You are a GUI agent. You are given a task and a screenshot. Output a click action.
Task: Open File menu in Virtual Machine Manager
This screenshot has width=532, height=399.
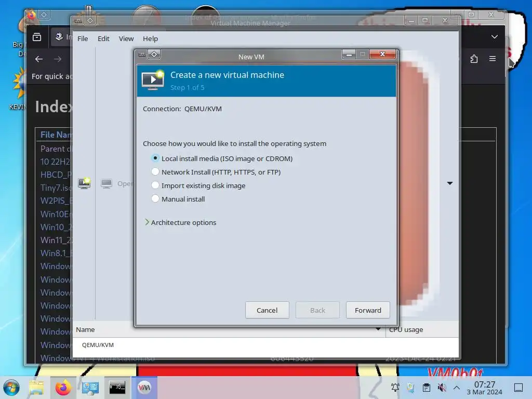click(83, 38)
